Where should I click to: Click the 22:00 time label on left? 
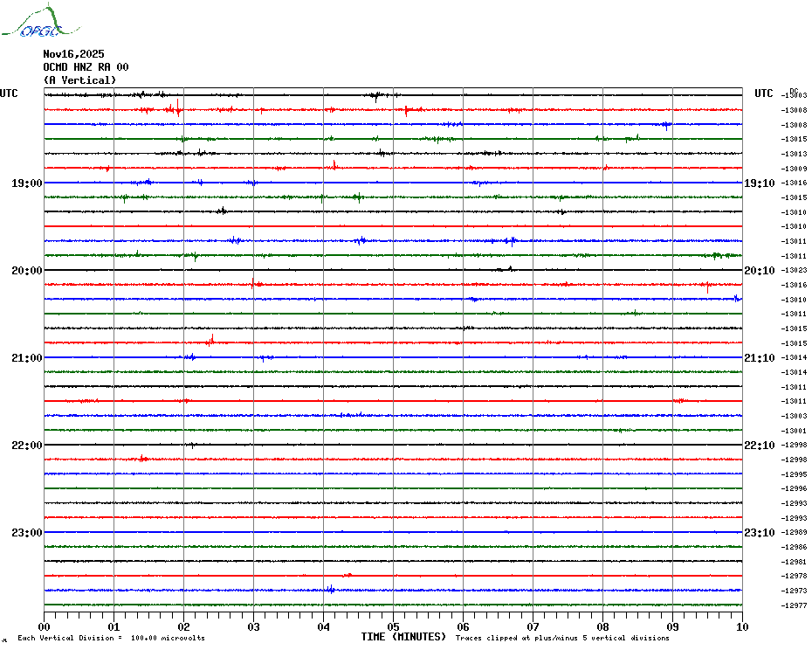point(27,446)
